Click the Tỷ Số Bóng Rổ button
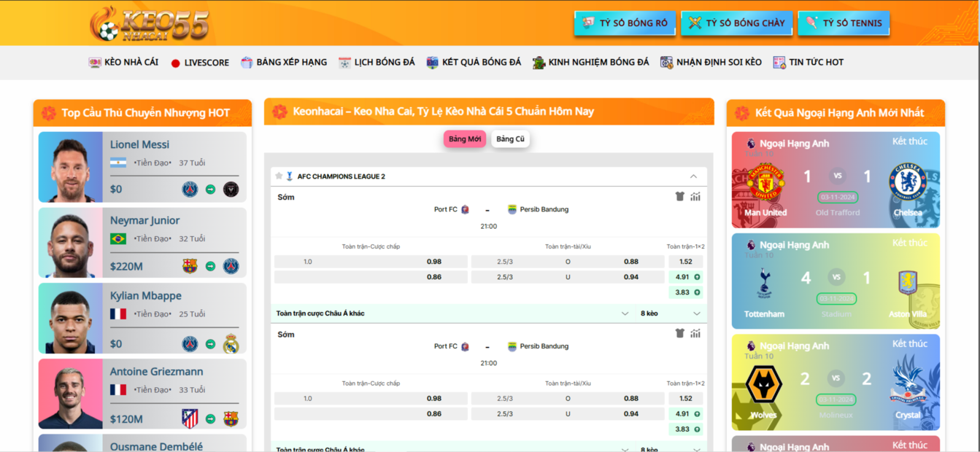The image size is (980, 452). click(625, 23)
